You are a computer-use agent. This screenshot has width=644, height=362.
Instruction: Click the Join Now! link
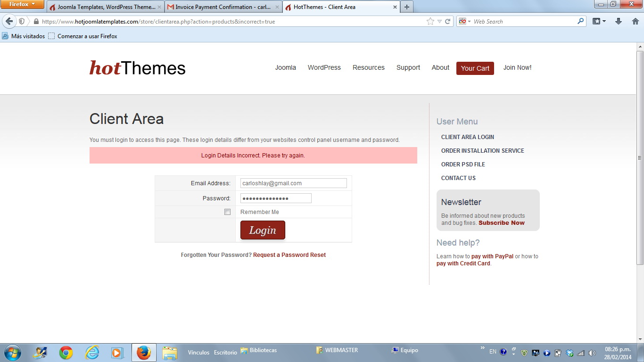[517, 67]
